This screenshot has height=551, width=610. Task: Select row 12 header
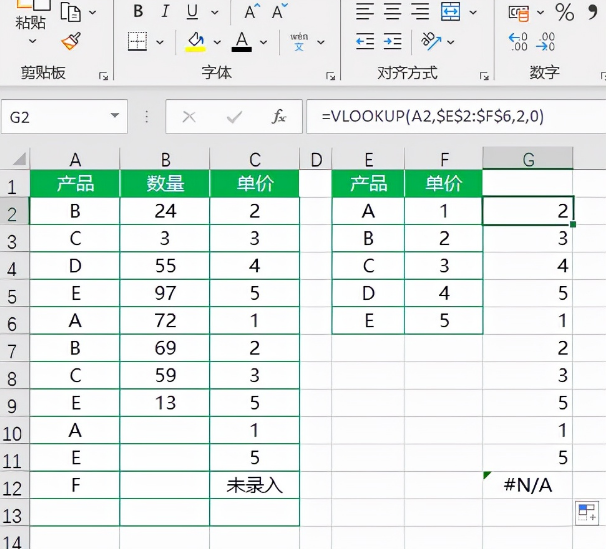[x=14, y=486]
